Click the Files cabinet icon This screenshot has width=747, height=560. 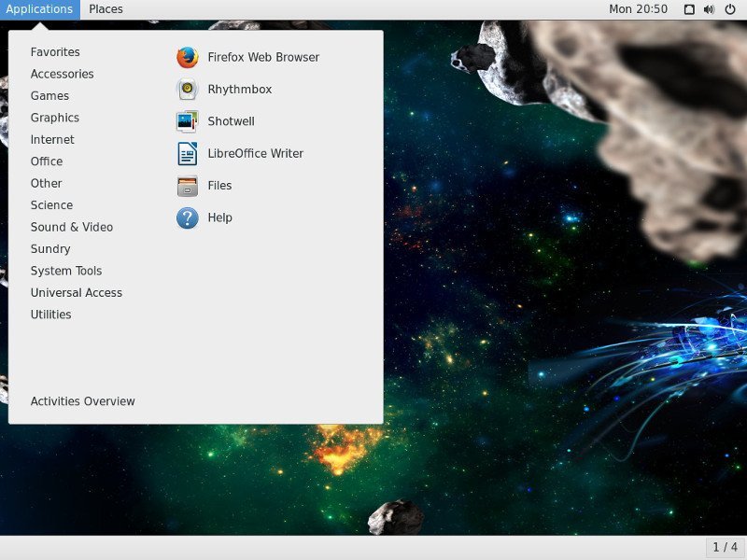click(188, 185)
